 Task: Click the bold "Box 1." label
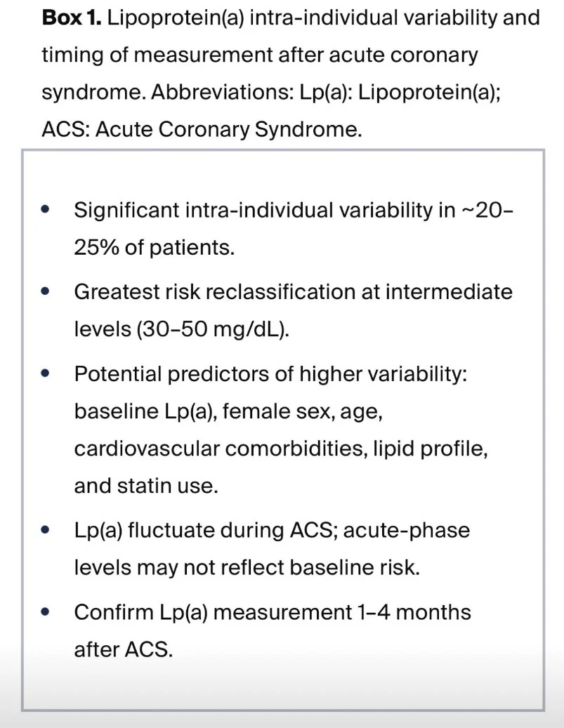pyautogui.click(x=73, y=18)
